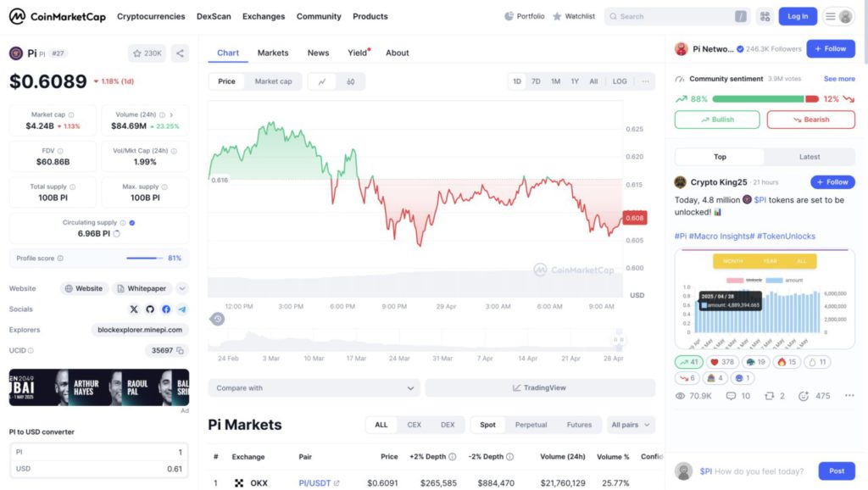This screenshot has height=490, width=868.
Task: Open the GitHub social icon
Action: point(150,309)
